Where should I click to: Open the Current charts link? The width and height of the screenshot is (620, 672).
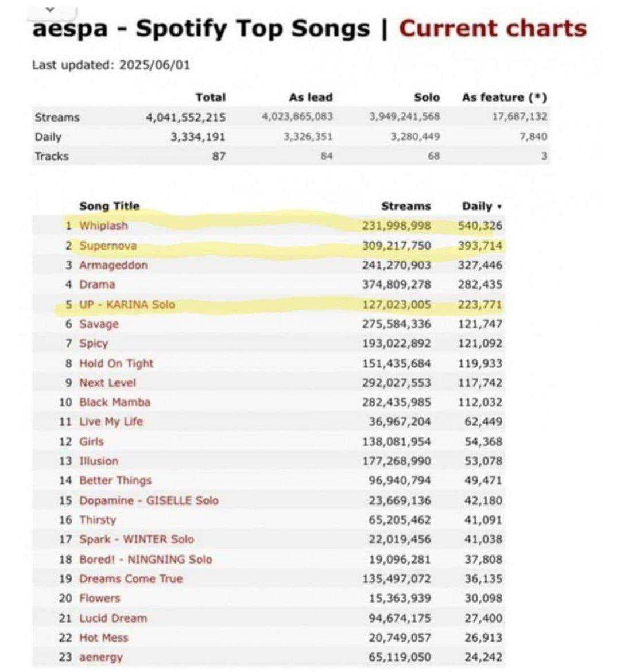coord(493,28)
